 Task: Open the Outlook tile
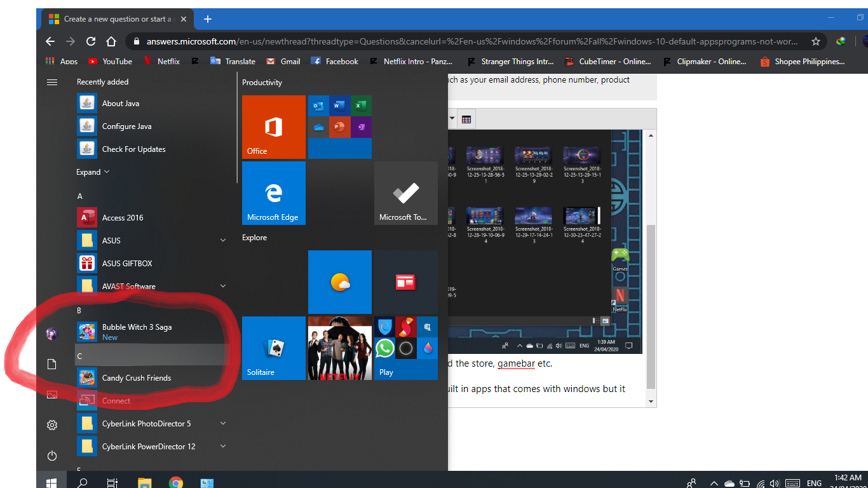(318, 105)
